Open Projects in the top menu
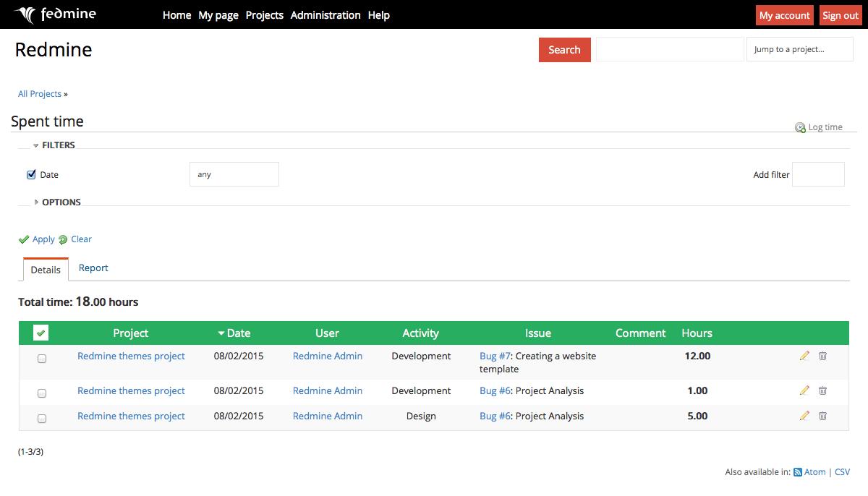 (265, 15)
